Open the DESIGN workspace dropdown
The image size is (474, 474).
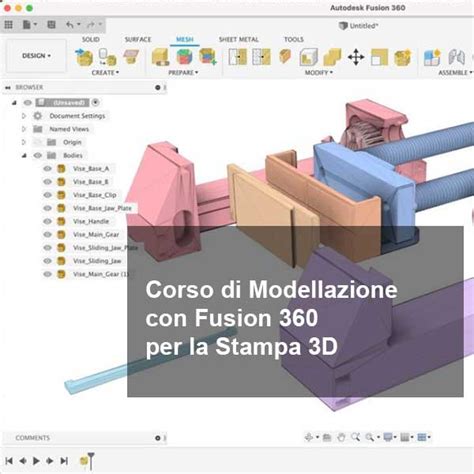click(x=36, y=56)
